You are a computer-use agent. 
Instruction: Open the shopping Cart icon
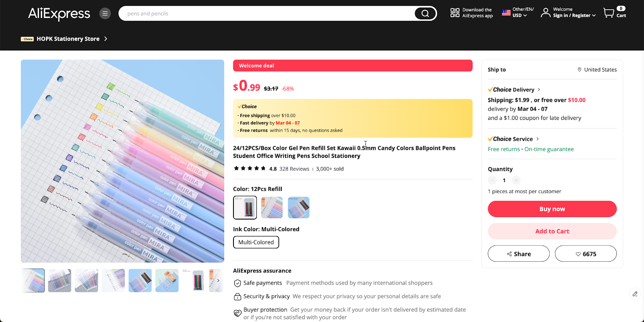(x=609, y=12)
